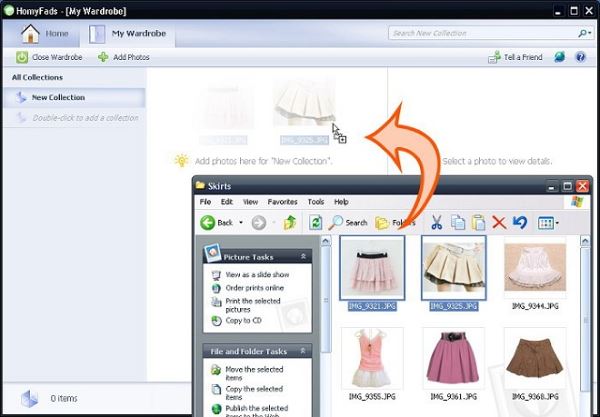Collapse the File and Folder Tasks panel
600x417 pixels.
(303, 351)
